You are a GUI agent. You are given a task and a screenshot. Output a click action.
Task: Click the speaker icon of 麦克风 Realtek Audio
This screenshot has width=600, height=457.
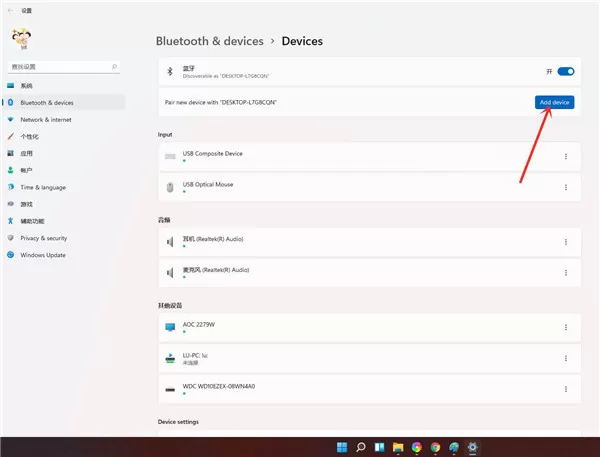pyautogui.click(x=170, y=273)
